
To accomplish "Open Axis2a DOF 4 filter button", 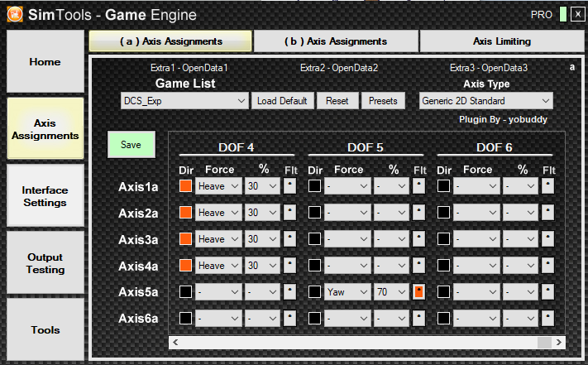I will 290,213.
